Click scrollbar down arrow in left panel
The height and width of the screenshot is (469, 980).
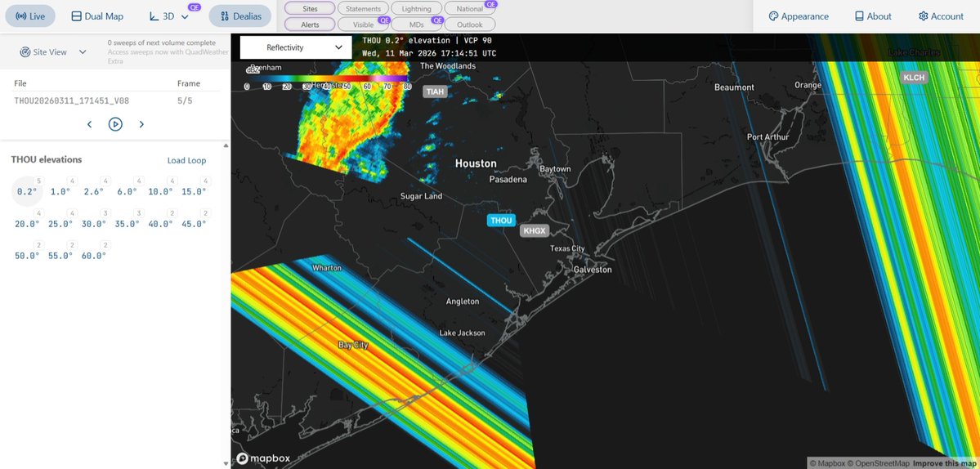pyautogui.click(x=226, y=463)
